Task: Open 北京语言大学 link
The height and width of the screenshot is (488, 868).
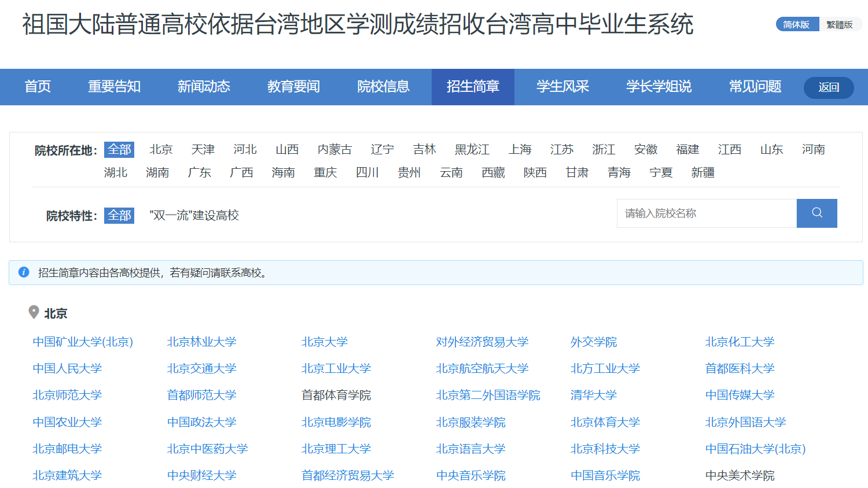Action: [x=471, y=449]
